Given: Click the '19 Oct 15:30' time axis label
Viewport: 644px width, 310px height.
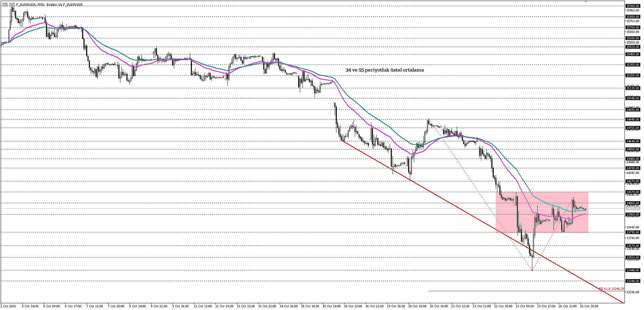Looking at the screenshot, I should click(x=396, y=306).
